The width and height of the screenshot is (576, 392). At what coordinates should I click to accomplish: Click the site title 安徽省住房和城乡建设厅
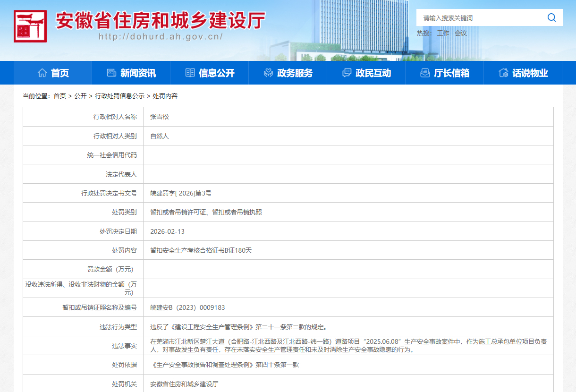[161, 20]
